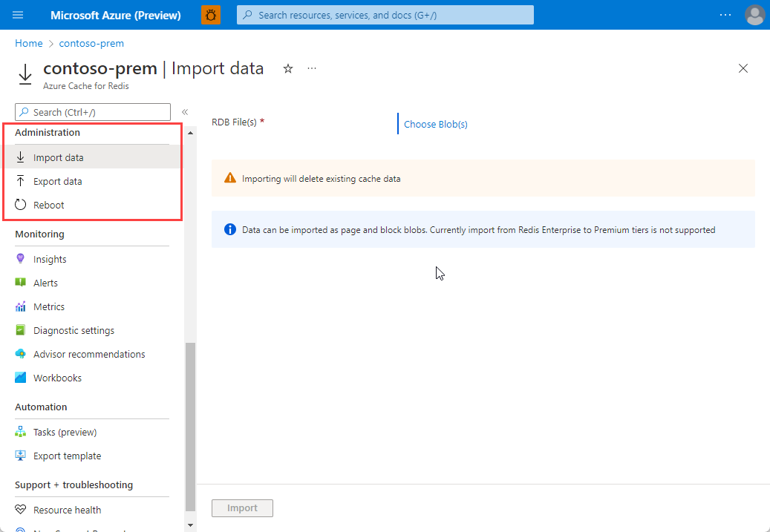This screenshot has height=532, width=770.
Task: Click the blue info icon
Action: (x=230, y=229)
